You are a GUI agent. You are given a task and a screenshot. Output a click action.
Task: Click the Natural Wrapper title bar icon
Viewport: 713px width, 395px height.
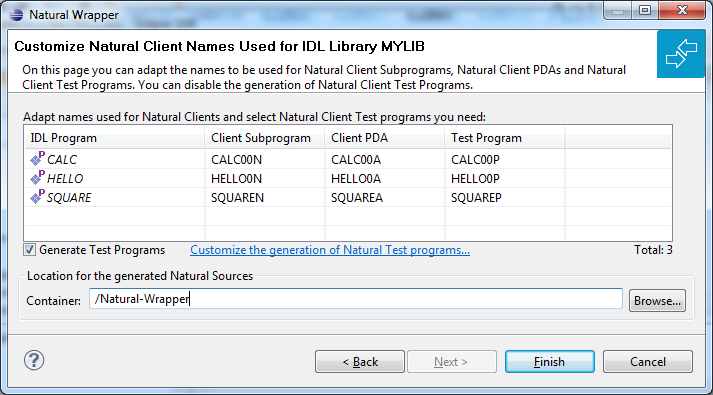tap(16, 15)
